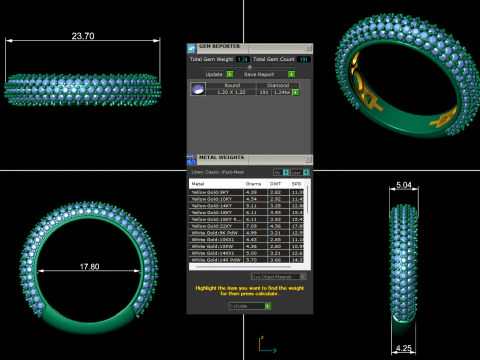
Task: Click the 23.70 dimension label
Action: click(x=83, y=36)
